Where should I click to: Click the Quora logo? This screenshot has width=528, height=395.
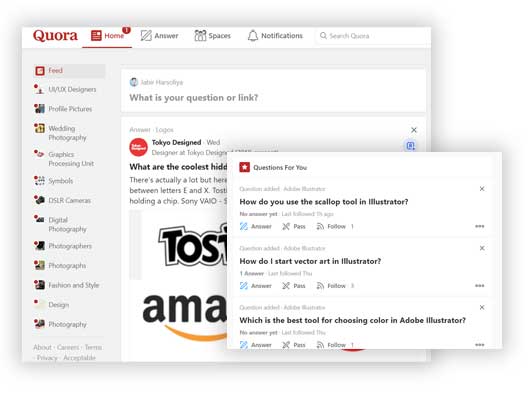pos(55,35)
